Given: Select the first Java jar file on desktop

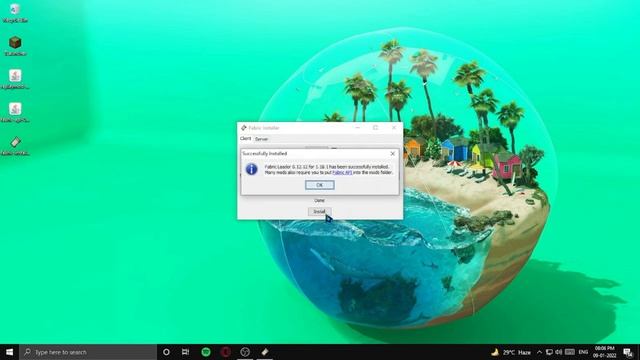Looking at the screenshot, I should pyautogui.click(x=15, y=79).
